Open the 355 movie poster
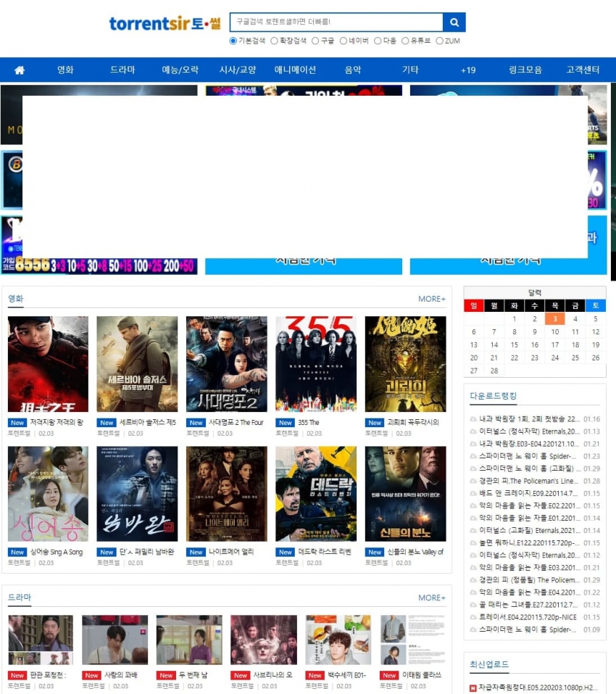 tap(316, 364)
